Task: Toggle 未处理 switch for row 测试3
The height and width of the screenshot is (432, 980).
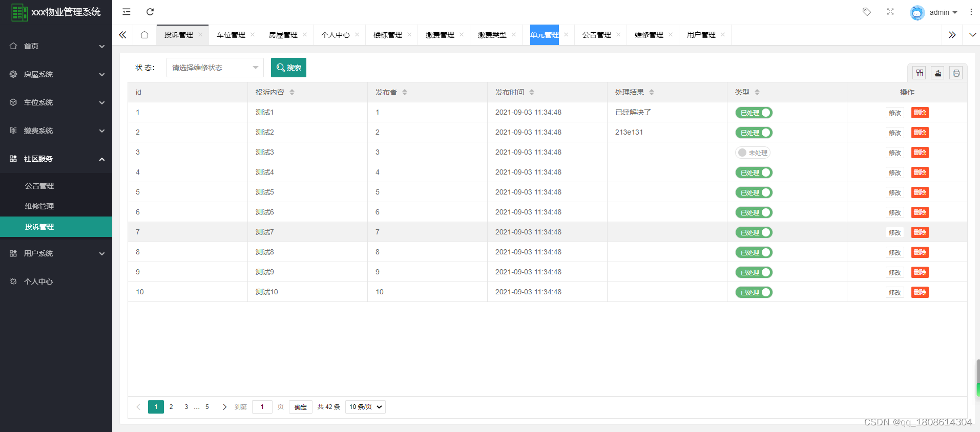Action: coord(753,153)
